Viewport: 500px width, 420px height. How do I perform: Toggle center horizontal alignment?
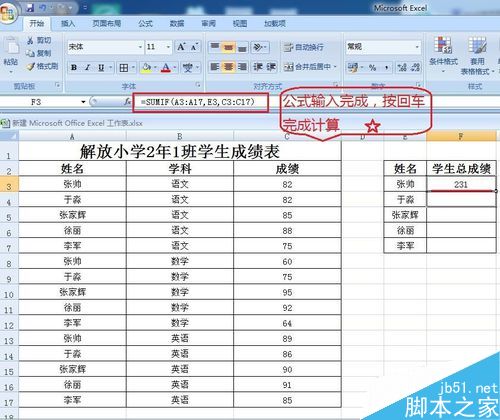(228, 67)
